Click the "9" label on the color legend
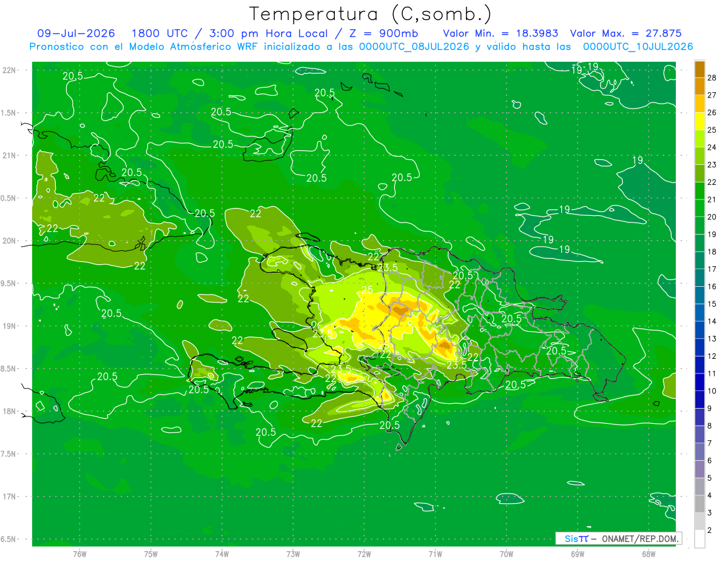Image resolution: width=728 pixels, height=562 pixels. coord(710,408)
